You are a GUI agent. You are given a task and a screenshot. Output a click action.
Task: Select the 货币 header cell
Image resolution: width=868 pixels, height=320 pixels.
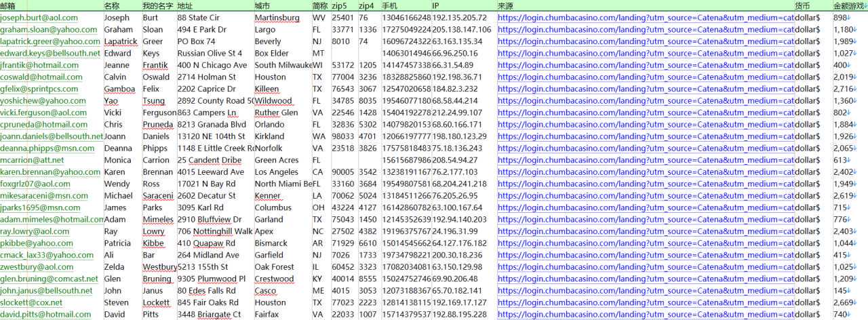[x=803, y=5]
